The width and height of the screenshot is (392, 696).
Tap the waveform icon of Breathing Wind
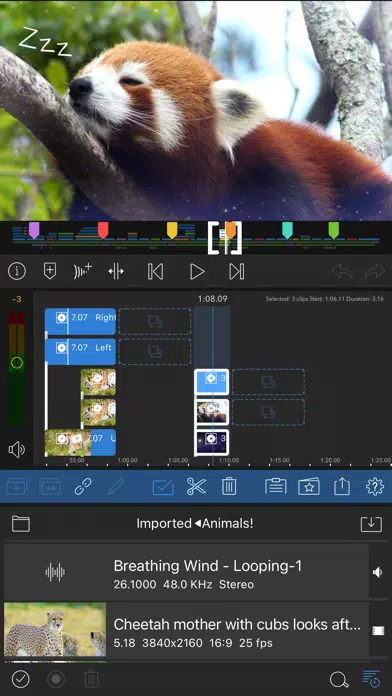[55, 573]
